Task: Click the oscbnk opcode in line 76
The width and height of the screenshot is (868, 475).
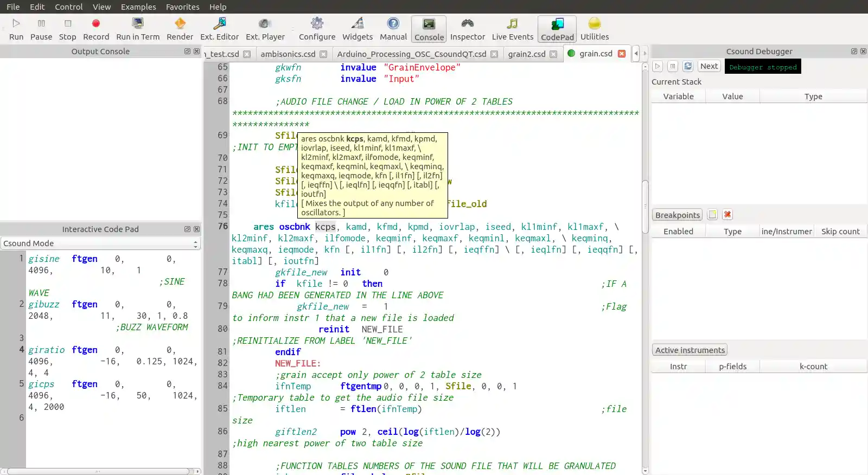Action: click(295, 227)
